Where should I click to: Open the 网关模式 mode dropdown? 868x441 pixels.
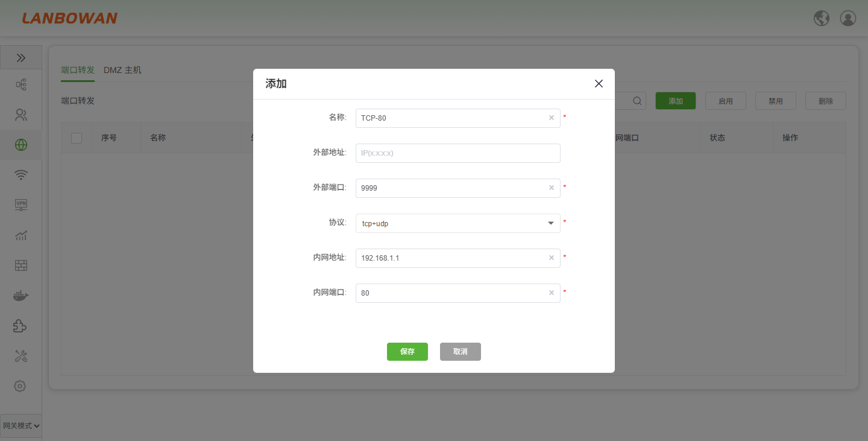click(21, 426)
